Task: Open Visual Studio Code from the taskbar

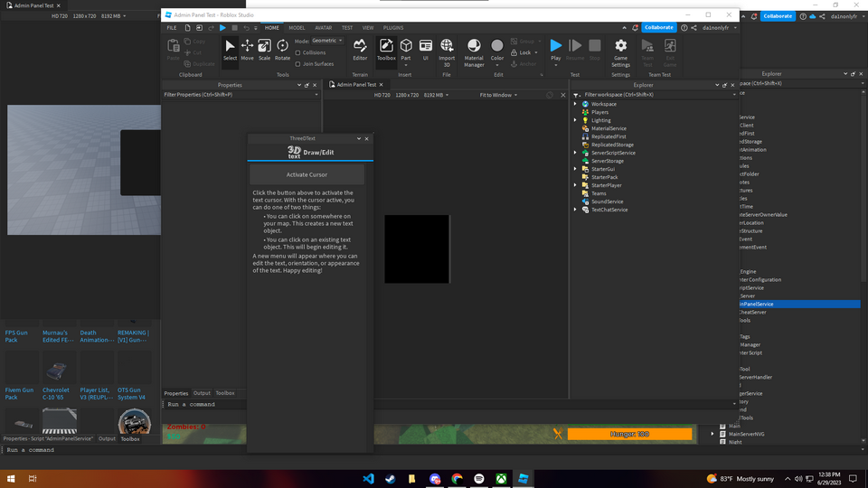Action: pos(368,479)
